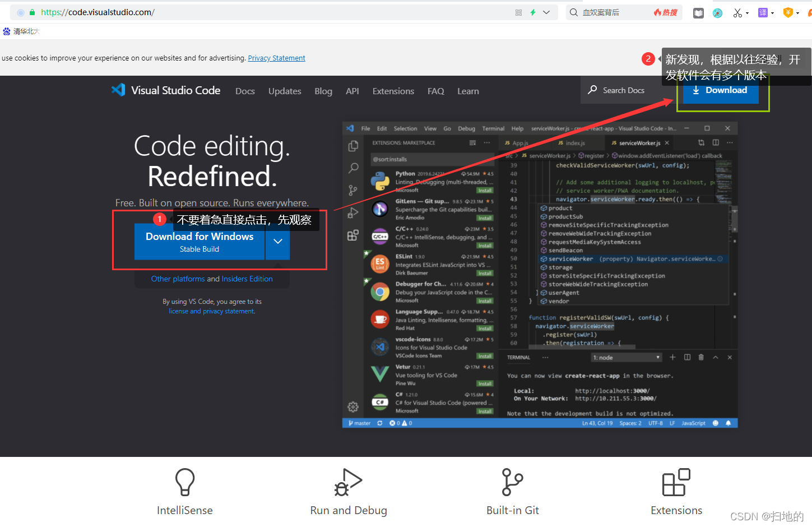Image resolution: width=812 pixels, height=527 pixels.
Task: Click Install for the ESLint extension
Action: (x=485, y=273)
